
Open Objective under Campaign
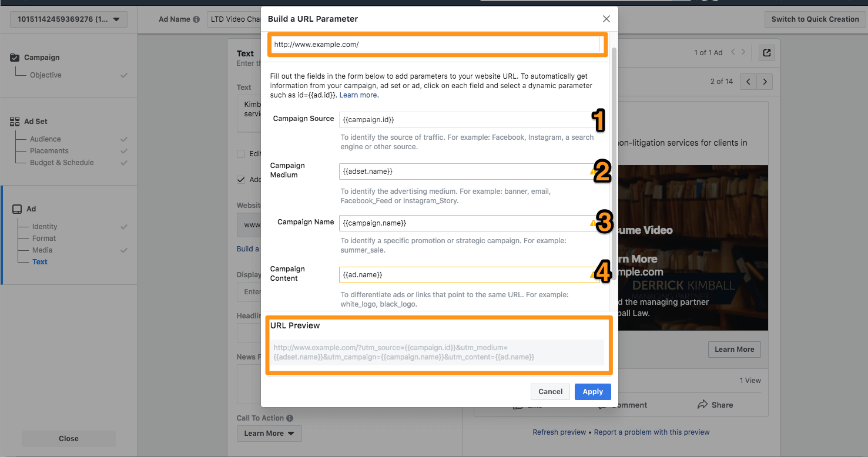(46, 75)
